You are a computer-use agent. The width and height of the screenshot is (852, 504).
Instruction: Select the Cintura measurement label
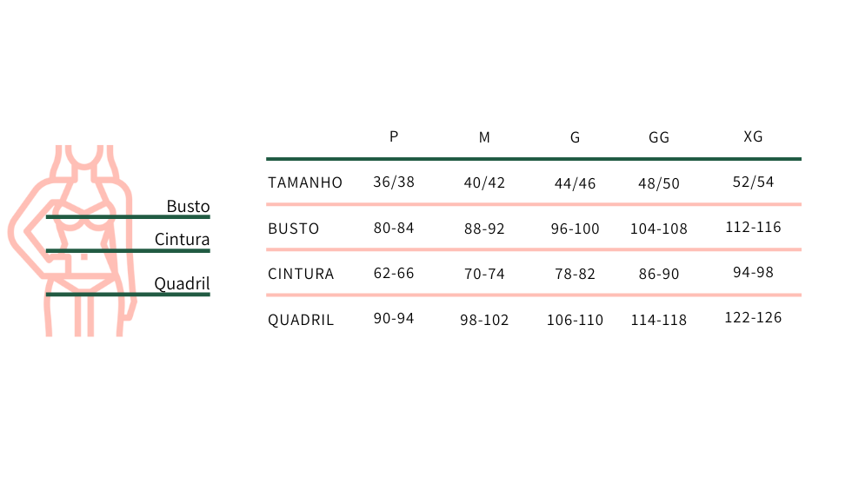[x=182, y=239]
